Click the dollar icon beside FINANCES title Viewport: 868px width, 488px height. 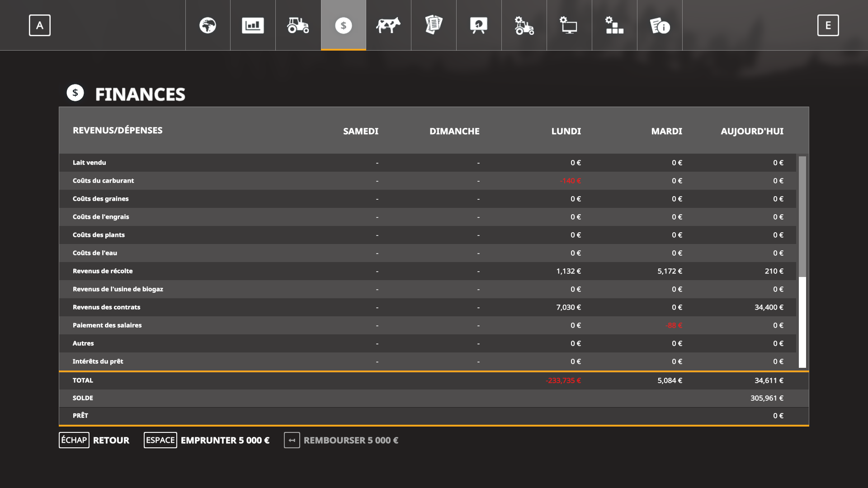[x=75, y=93]
